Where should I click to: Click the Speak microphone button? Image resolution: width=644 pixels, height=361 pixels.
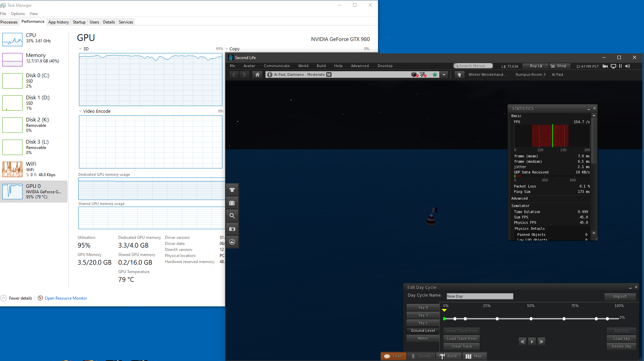click(421, 356)
